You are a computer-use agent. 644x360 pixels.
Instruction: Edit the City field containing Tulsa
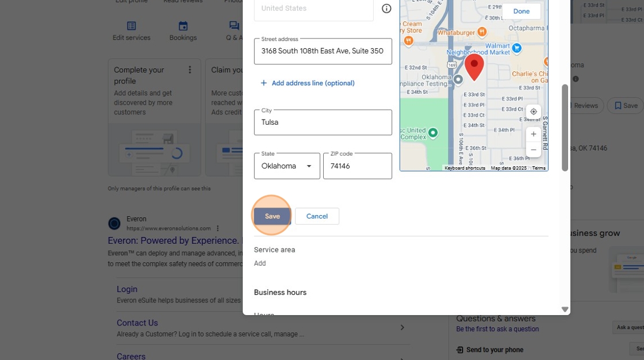coord(323,122)
